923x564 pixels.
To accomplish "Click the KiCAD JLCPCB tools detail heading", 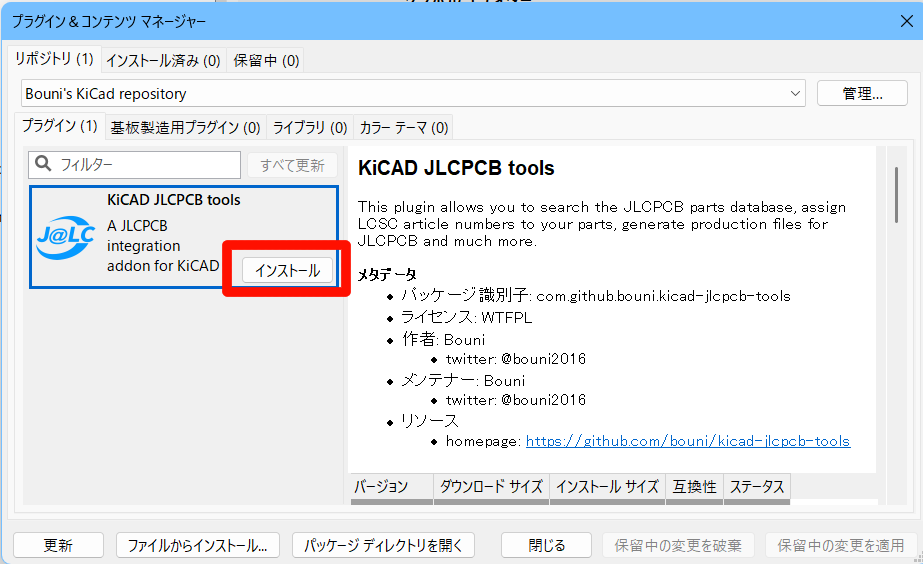I will pos(456,168).
